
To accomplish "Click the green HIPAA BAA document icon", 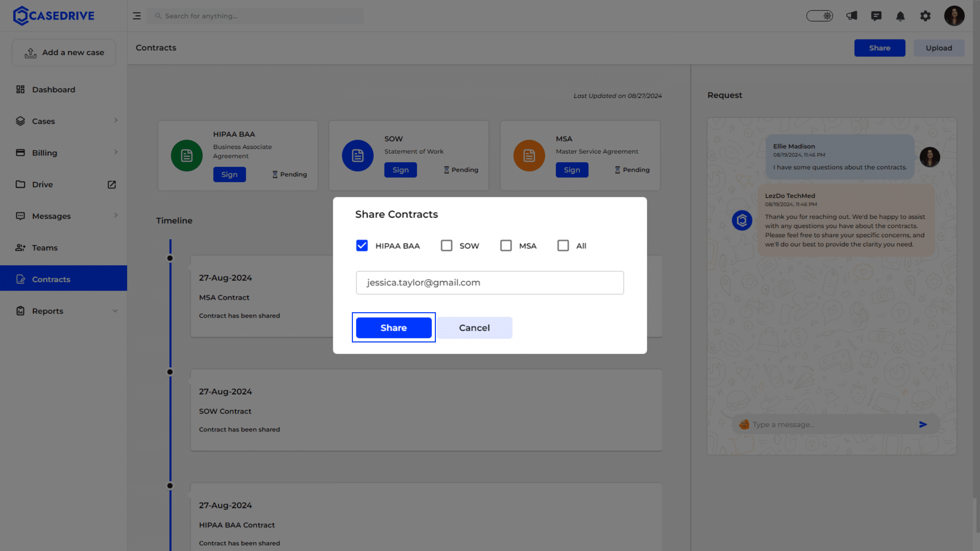I will coord(186,155).
